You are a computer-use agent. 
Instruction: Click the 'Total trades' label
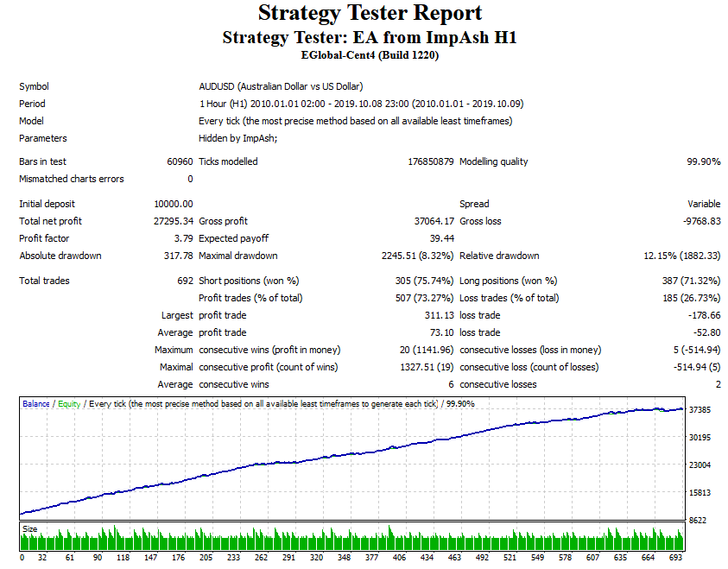click(44, 281)
